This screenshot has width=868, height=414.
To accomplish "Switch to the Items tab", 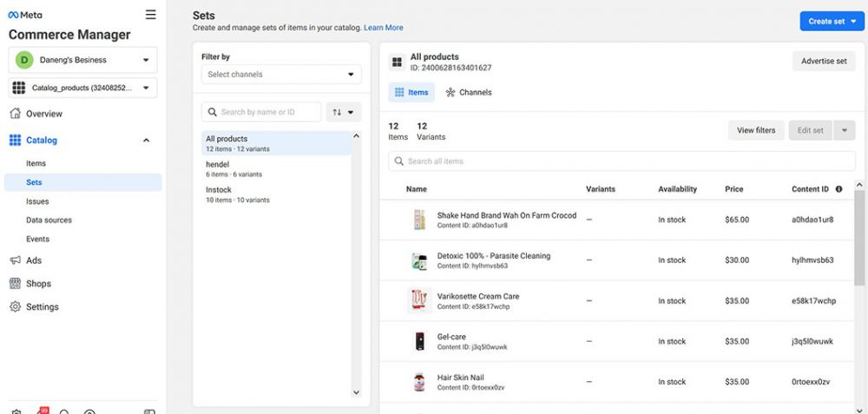I will [411, 92].
